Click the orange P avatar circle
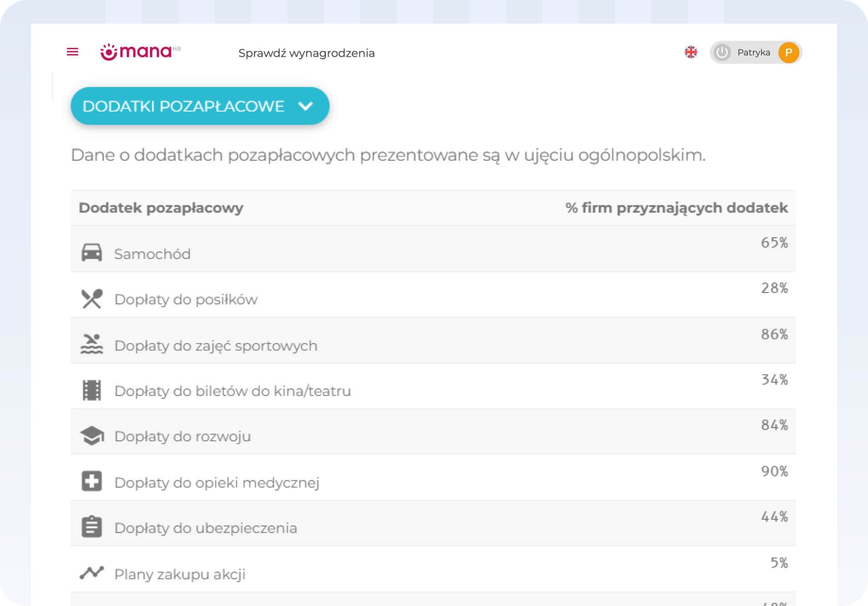This screenshot has width=868, height=606. coord(788,52)
